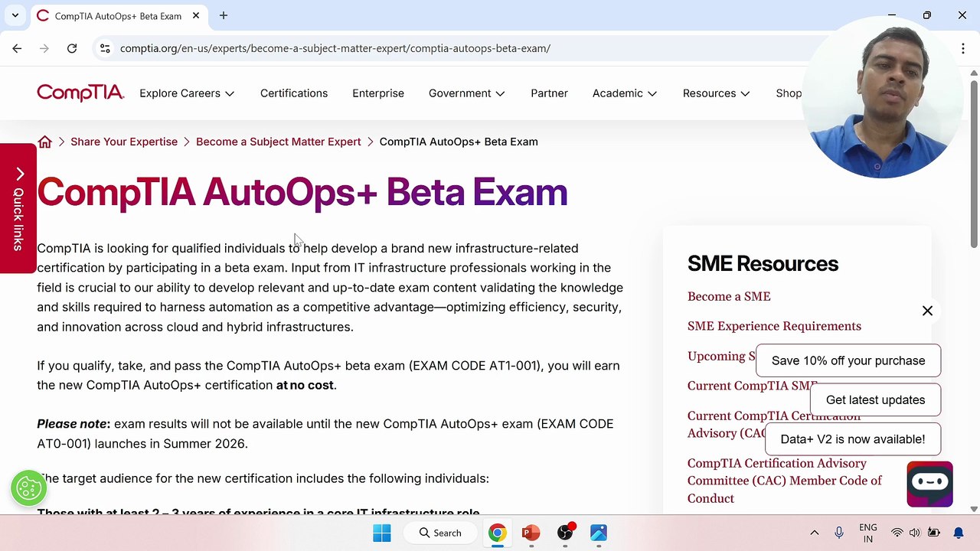This screenshot has width=980, height=551.
Task: Open the Enterprise nav item
Action: [378, 93]
